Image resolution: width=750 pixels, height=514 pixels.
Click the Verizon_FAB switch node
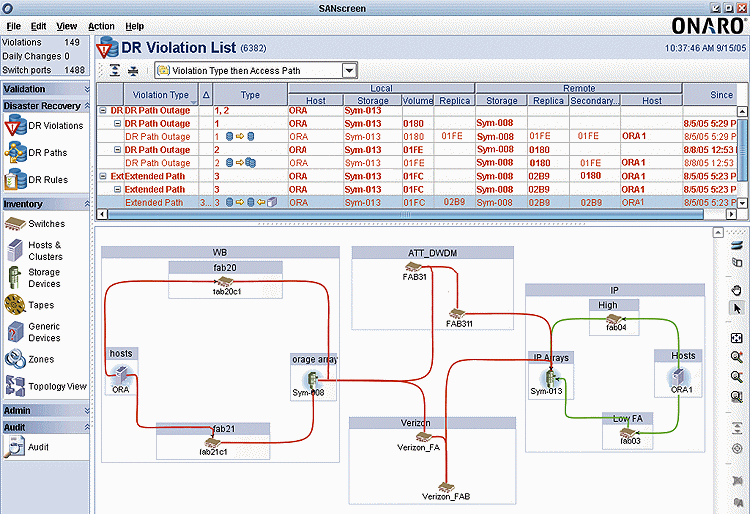(446, 487)
